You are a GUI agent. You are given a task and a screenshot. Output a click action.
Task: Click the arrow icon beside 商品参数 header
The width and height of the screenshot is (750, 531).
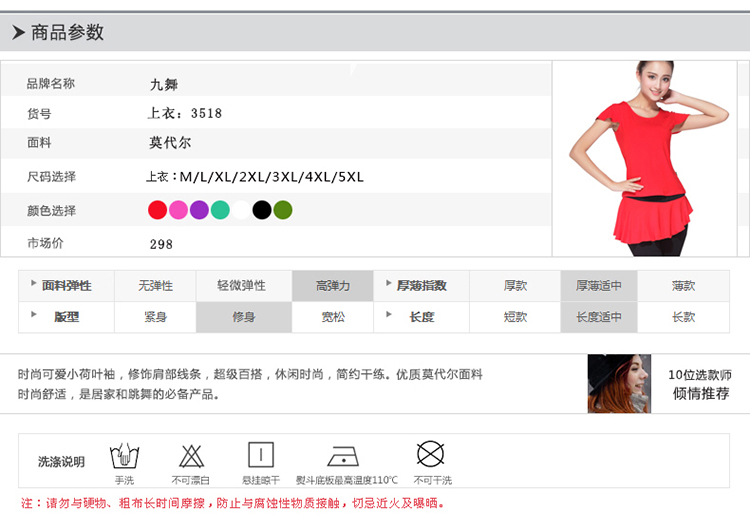[18, 33]
